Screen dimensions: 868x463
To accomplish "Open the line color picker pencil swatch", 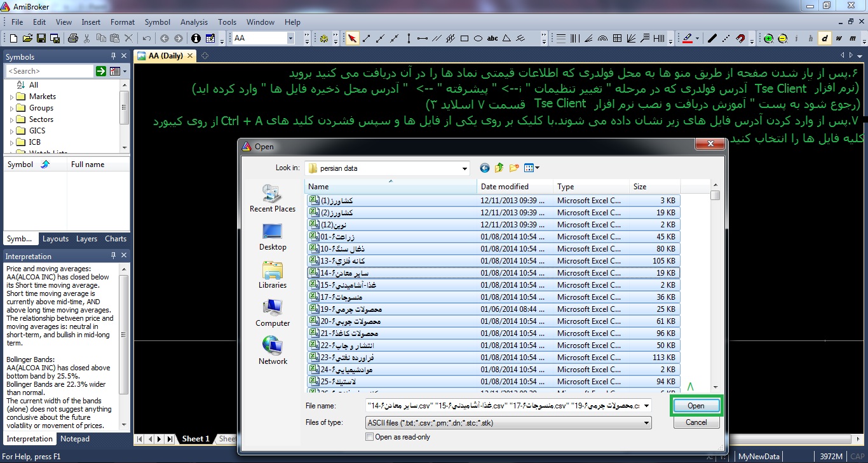I will click(x=687, y=39).
